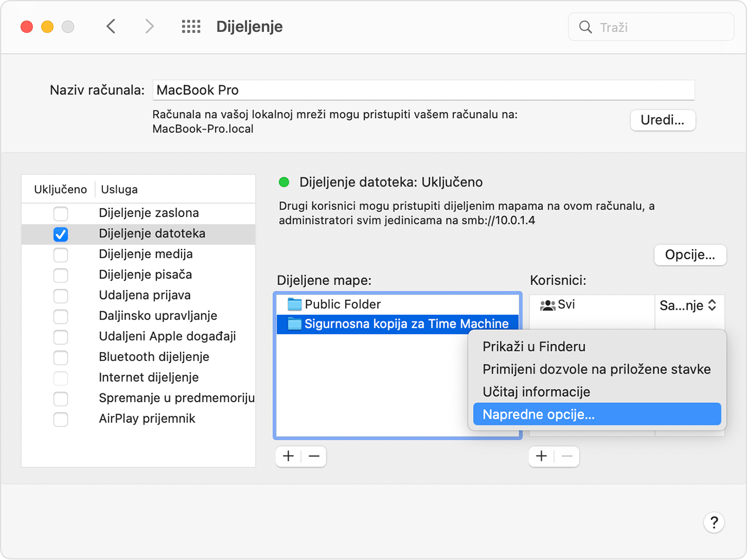Screen dimensions: 747x560
Task: Choose Napredne opcije... from context menu
Action: (x=597, y=414)
